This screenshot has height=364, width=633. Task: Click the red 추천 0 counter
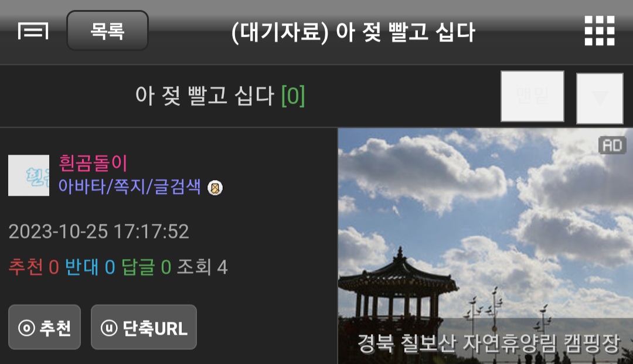34,267
